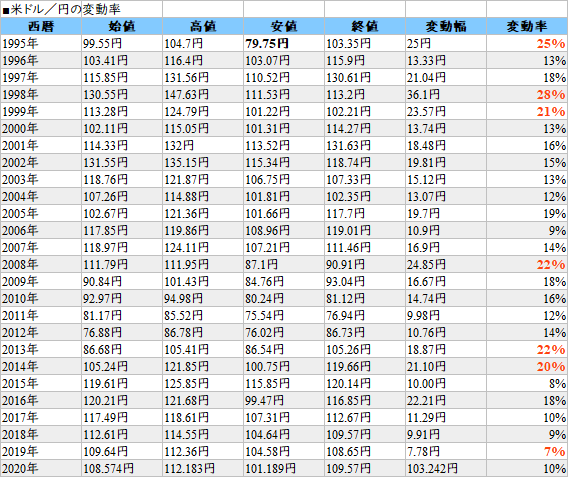Select the 2019年 row label
Image resolution: width=568 pixels, height=477 pixels.
(x=20, y=452)
